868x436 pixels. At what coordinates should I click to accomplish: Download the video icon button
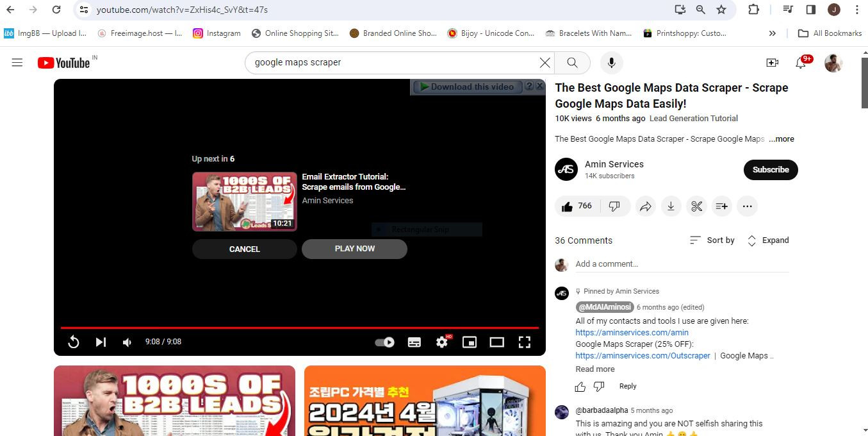pos(671,206)
